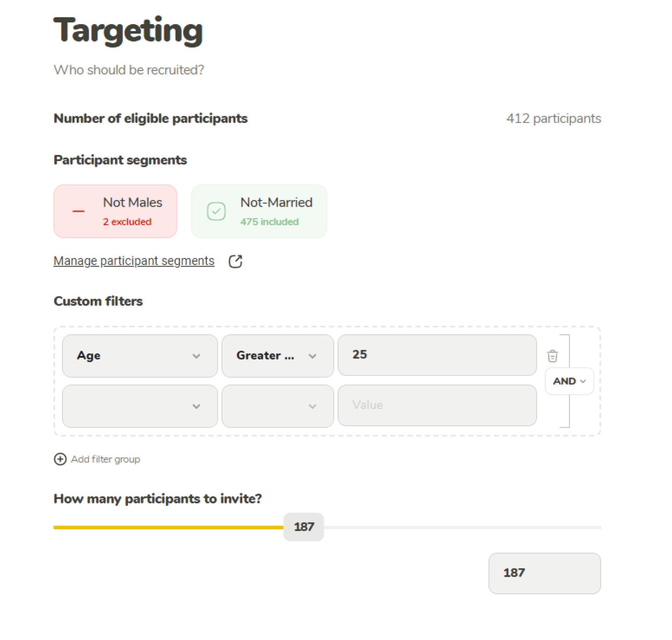The height and width of the screenshot is (640, 672).
Task: Delete the Age filter row via trash icon
Action: tap(553, 356)
